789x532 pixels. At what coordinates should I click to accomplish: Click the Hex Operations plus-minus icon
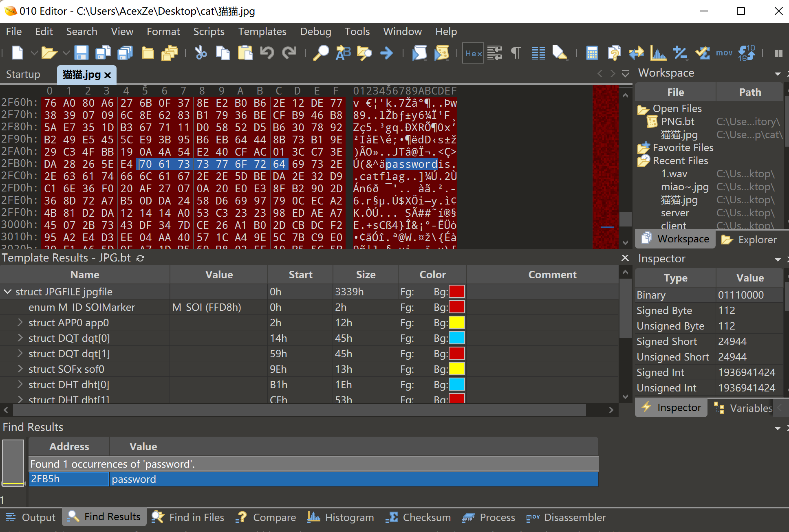point(680,53)
